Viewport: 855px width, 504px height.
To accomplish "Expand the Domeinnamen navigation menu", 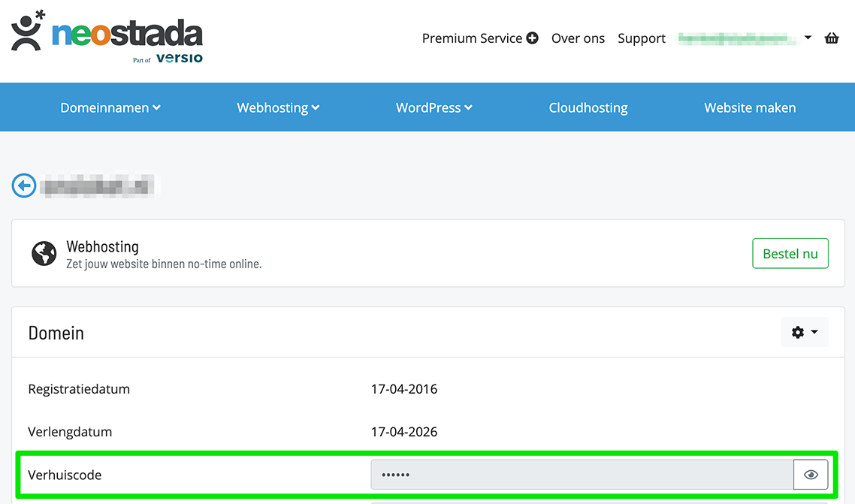I will tap(110, 107).
